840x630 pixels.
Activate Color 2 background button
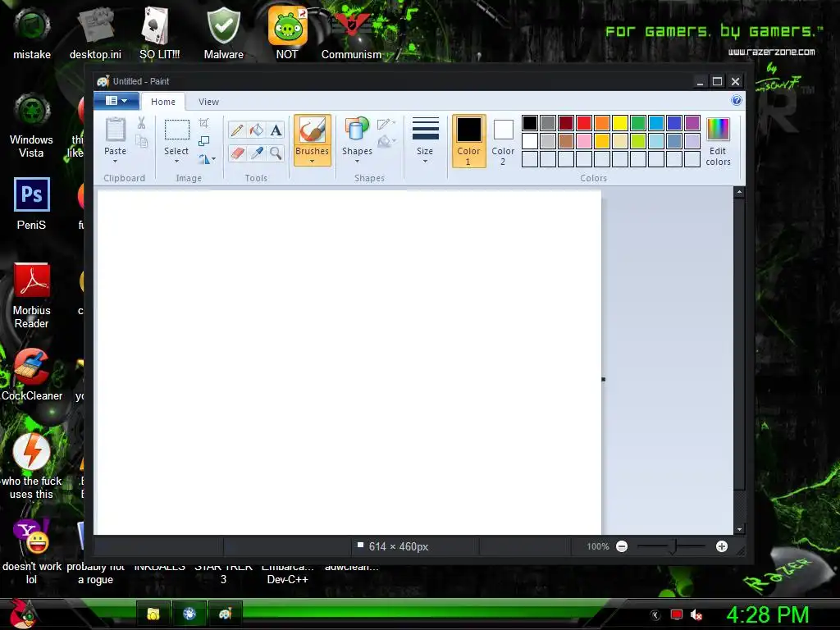(503, 141)
